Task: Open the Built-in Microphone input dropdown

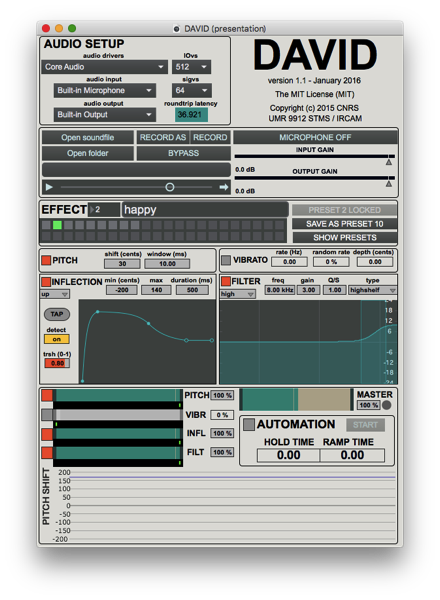Action: coord(104,91)
